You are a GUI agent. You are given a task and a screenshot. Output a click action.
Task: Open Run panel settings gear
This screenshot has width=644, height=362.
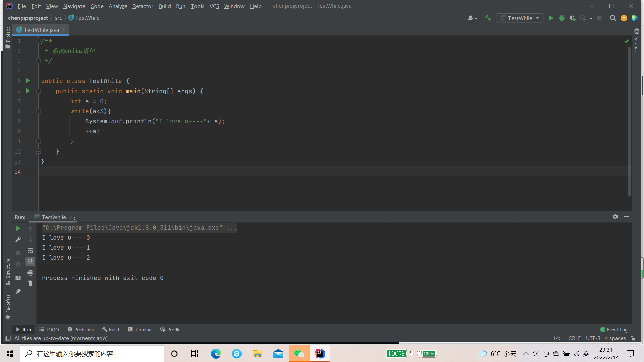[x=615, y=217]
